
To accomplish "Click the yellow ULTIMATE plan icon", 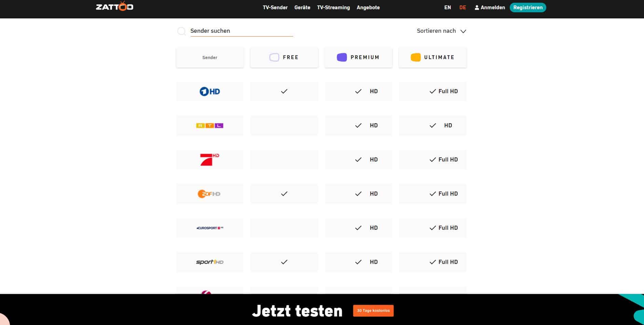I will [x=416, y=57].
